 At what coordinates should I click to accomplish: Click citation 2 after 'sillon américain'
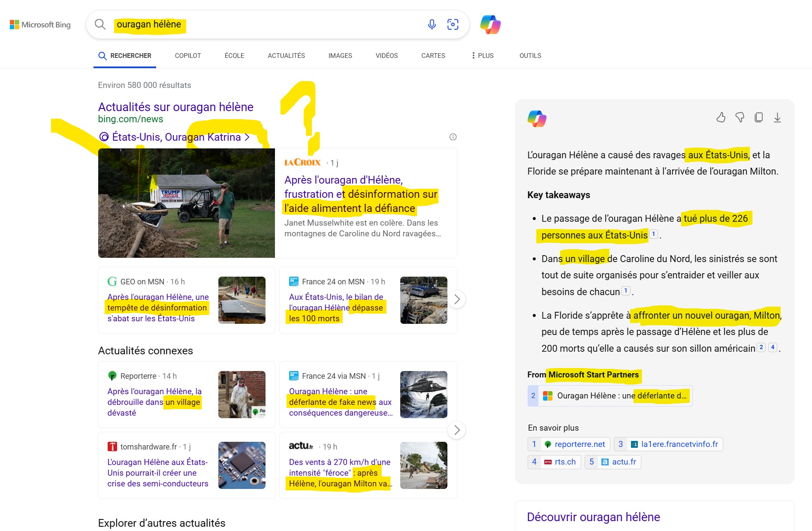coord(761,347)
